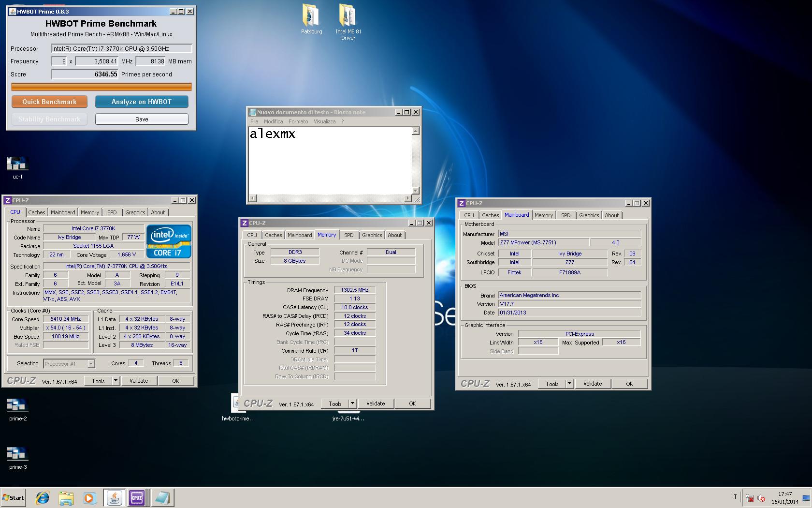The image size is (812, 508).
Task: Switch to Graphics tab in Memory CPU-Z window
Action: (x=372, y=235)
